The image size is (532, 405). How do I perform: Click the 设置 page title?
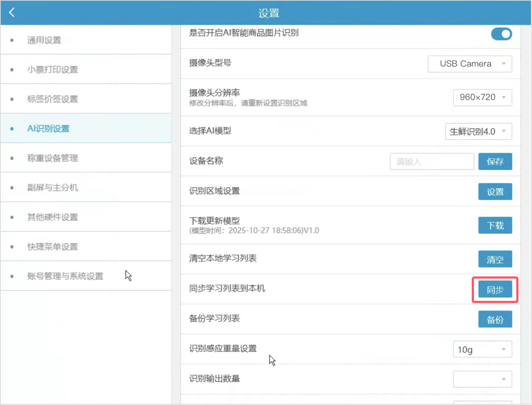269,13
